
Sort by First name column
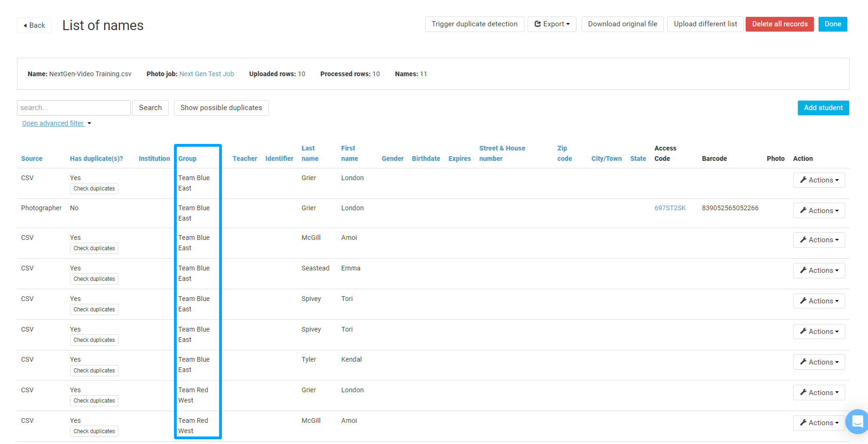[349, 153]
